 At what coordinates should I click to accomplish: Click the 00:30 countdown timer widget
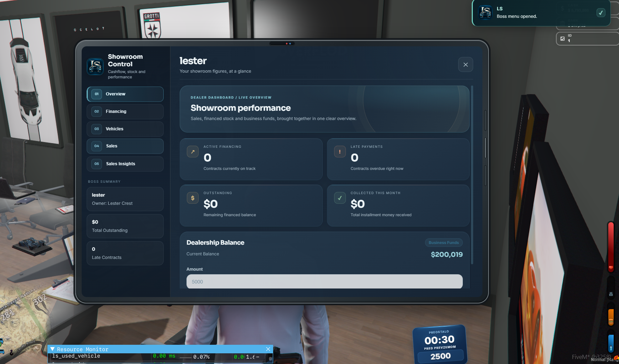click(440, 344)
